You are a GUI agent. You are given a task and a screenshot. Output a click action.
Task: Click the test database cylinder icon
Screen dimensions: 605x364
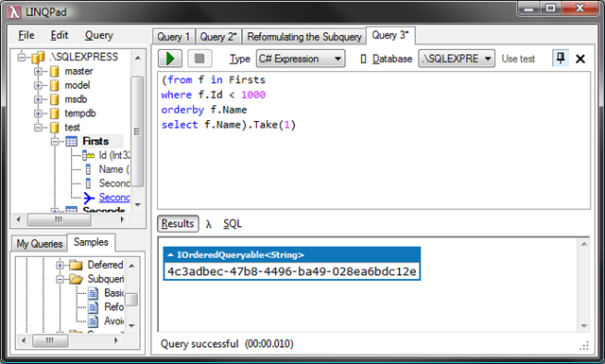point(55,128)
